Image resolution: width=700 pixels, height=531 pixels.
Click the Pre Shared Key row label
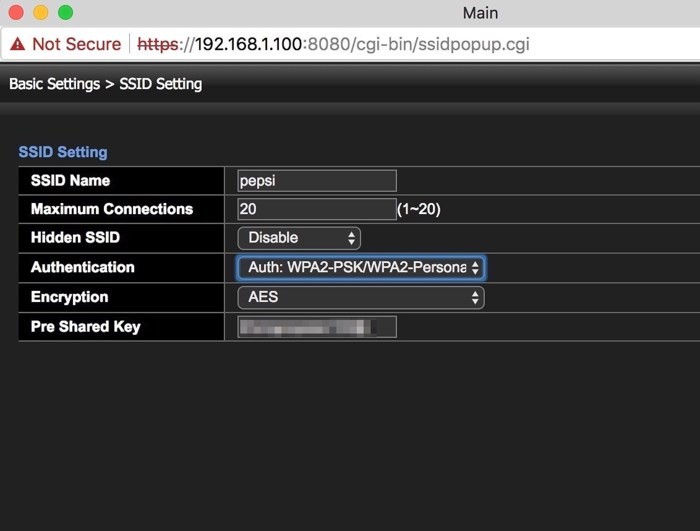point(85,327)
